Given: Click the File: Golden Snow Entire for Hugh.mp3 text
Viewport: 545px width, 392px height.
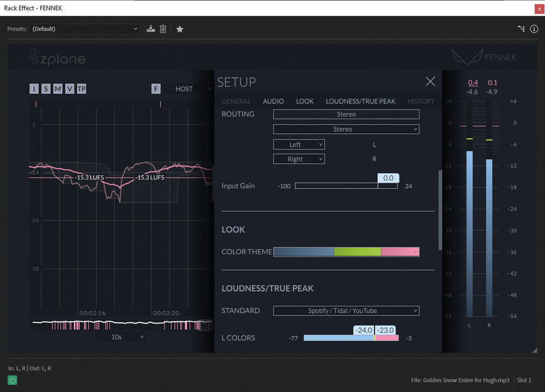Looking at the screenshot, I should point(460,380).
